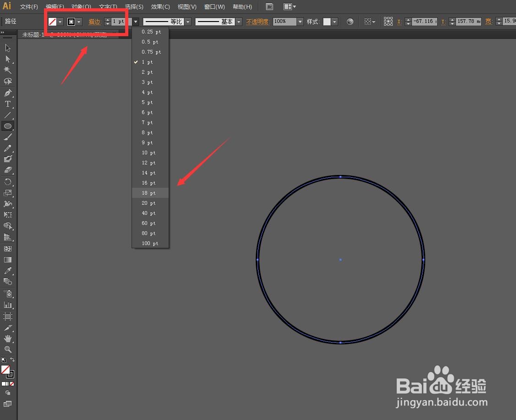The height and width of the screenshot is (420, 516).
Task: Select the Zoom magnifier tool
Action: pyautogui.click(x=8, y=349)
